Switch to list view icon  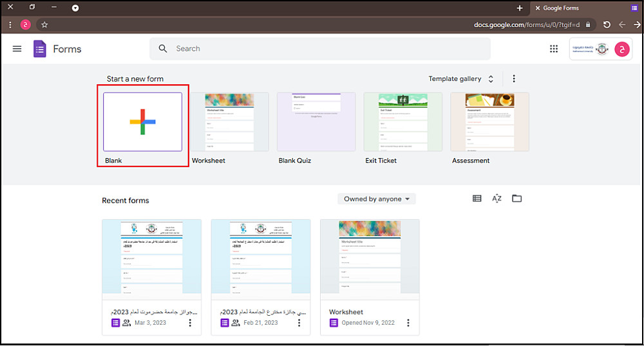pos(477,199)
